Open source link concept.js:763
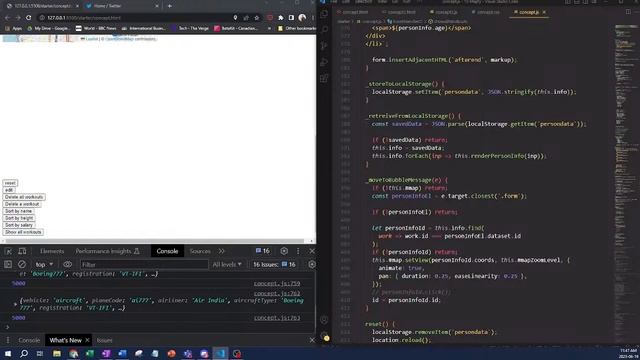The width and height of the screenshot is (640, 360). (277, 318)
